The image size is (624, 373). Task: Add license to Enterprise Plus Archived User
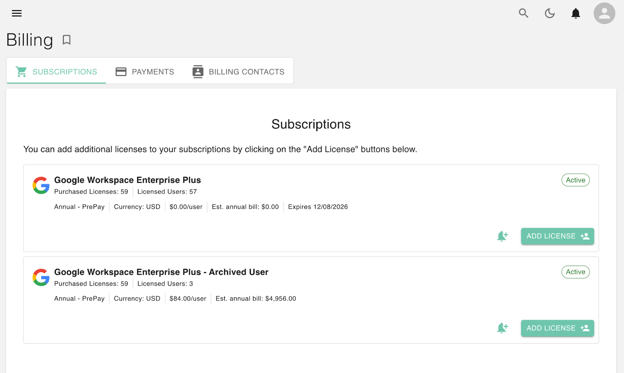(557, 328)
